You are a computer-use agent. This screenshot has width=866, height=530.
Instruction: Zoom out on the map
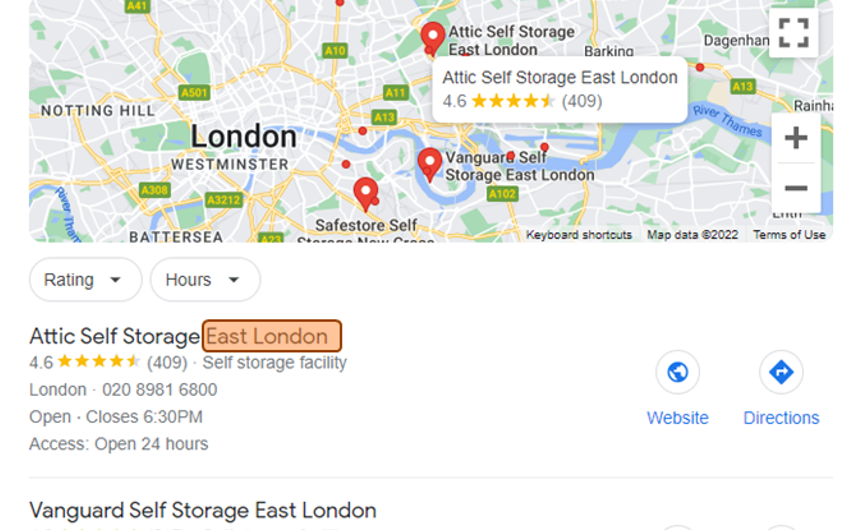[x=796, y=188]
